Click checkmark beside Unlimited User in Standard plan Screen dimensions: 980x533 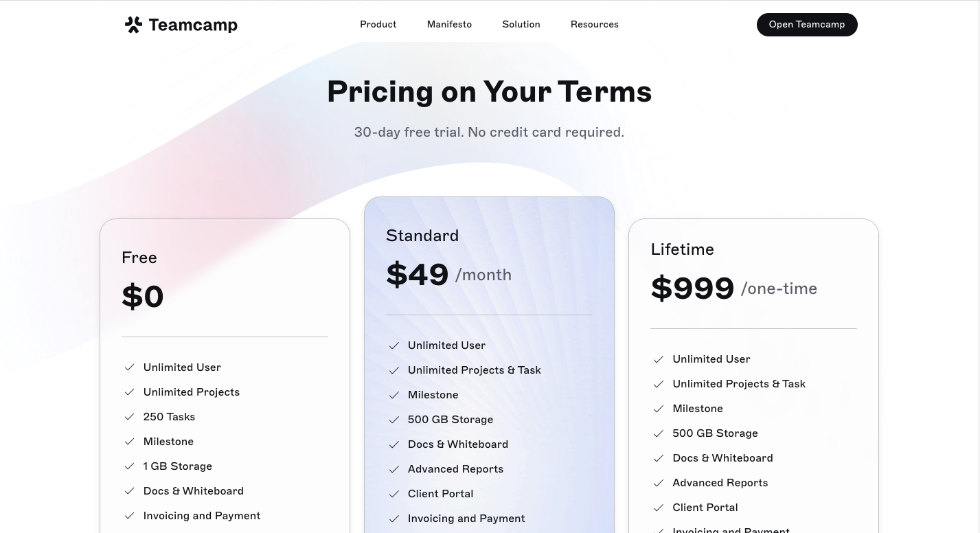click(x=394, y=345)
